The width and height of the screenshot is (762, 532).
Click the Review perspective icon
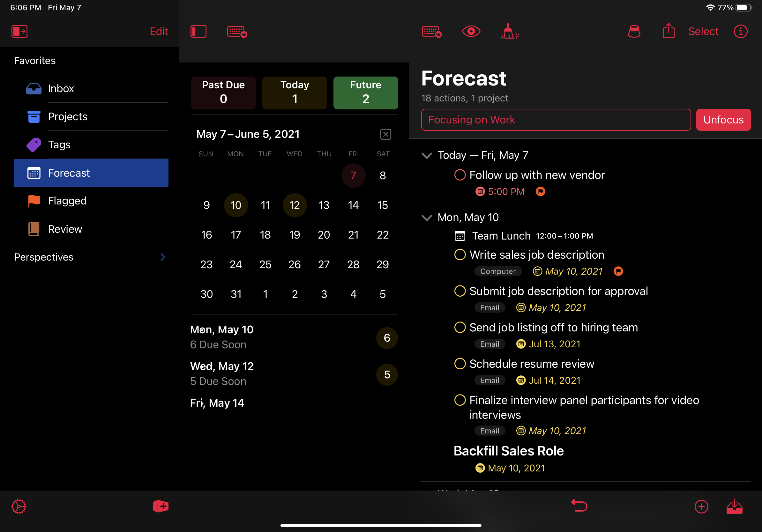point(33,229)
